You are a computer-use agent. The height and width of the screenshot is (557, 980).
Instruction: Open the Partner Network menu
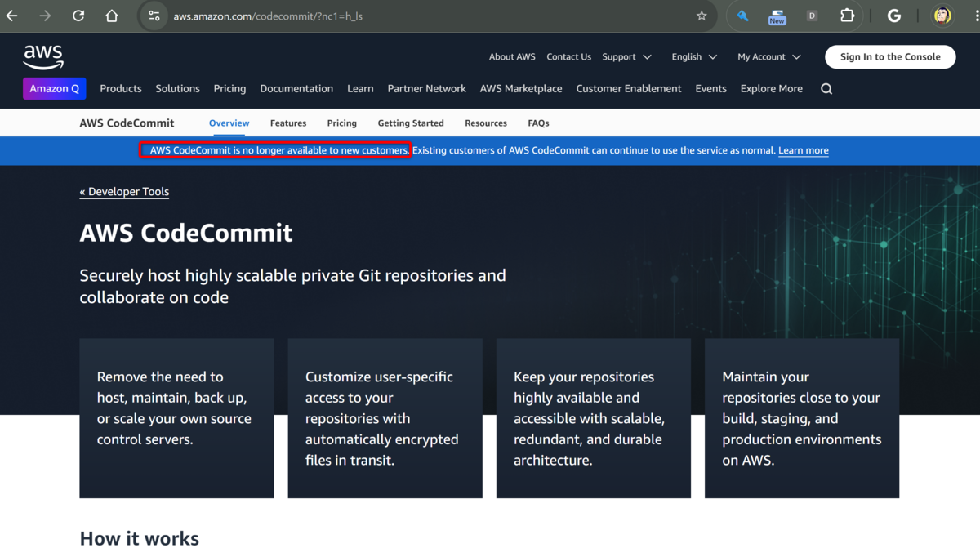(426, 89)
